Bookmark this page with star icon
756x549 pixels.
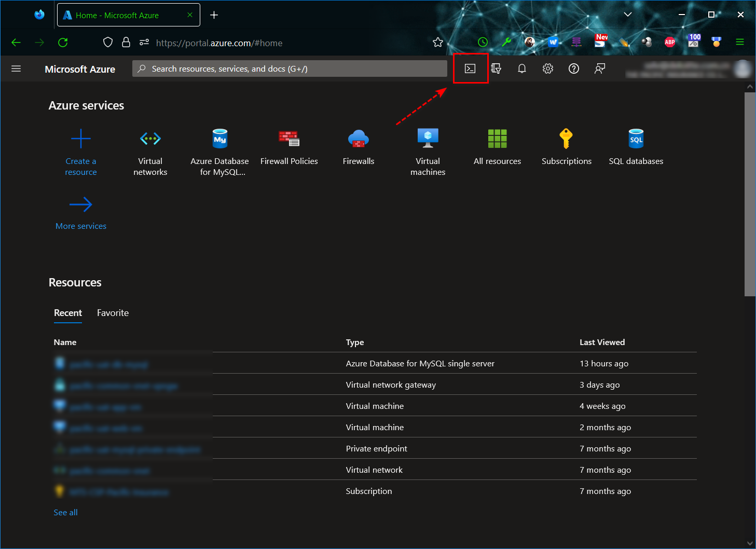coord(438,43)
